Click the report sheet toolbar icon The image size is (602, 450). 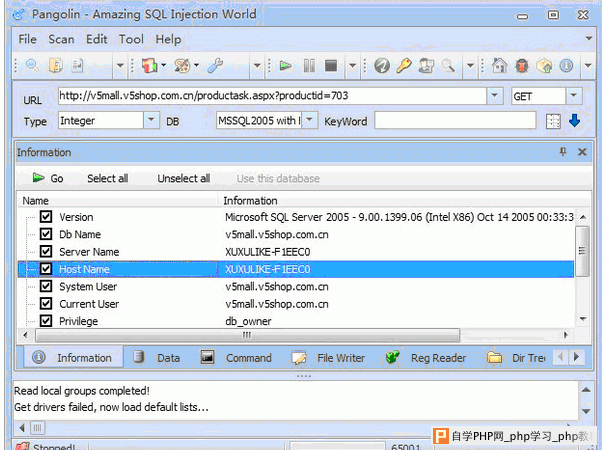pyautogui.click(x=78, y=66)
